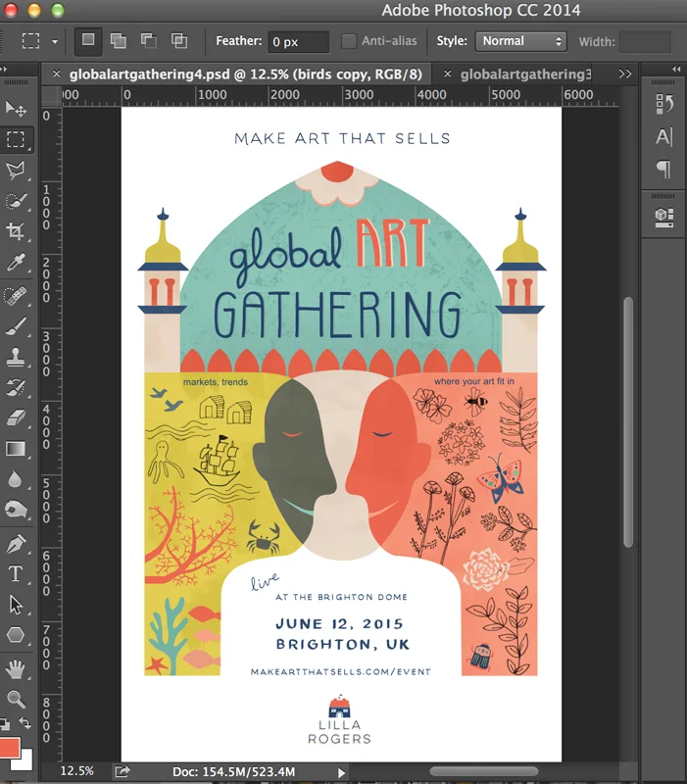
Task: Click the share document icon in status bar
Action: coord(123,771)
